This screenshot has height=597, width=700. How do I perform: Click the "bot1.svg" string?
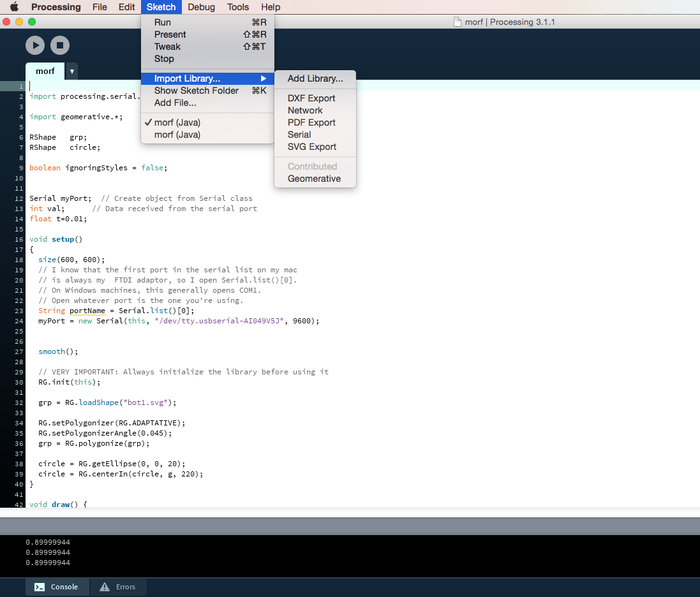tap(145, 402)
